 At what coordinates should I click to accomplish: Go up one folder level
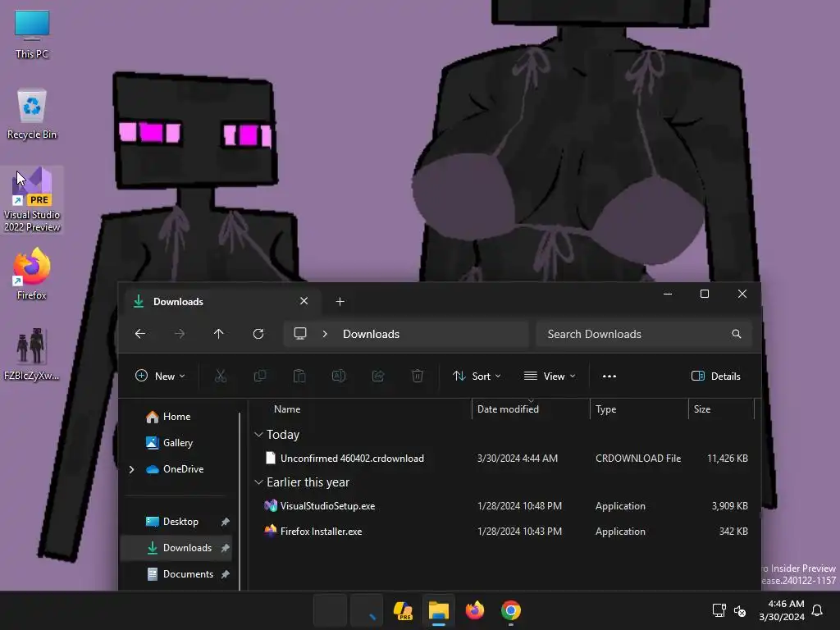218,334
